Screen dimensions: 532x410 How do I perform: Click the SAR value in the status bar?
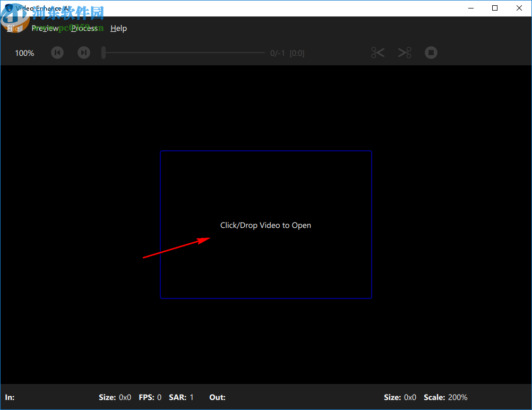(x=181, y=397)
